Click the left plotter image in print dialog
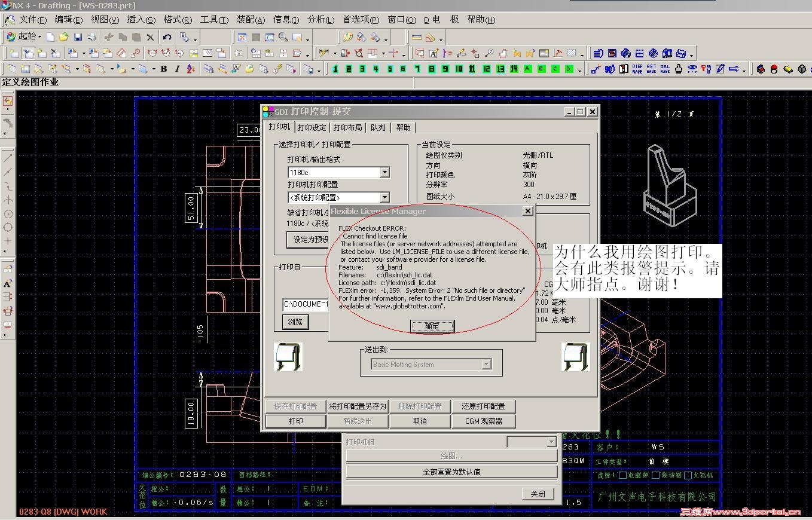 click(288, 357)
